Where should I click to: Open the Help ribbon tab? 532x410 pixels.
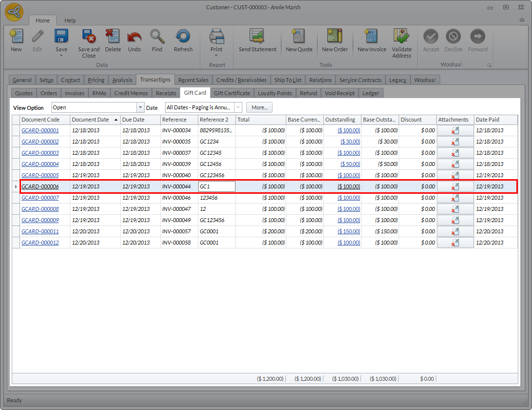click(x=70, y=20)
